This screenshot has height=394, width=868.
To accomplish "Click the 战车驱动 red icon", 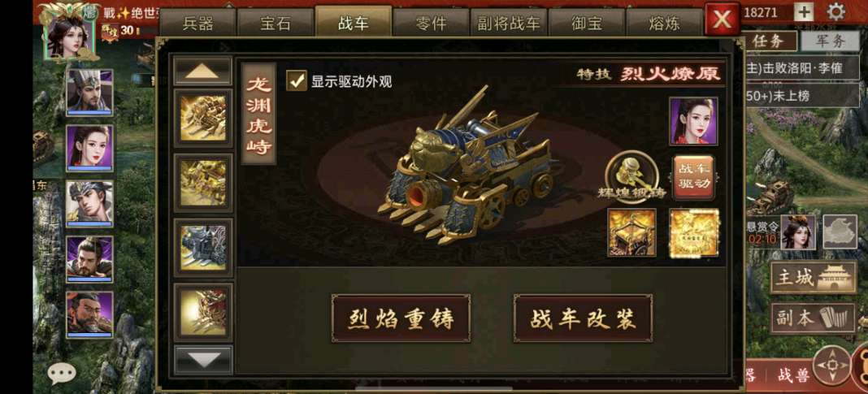I will point(693,178).
